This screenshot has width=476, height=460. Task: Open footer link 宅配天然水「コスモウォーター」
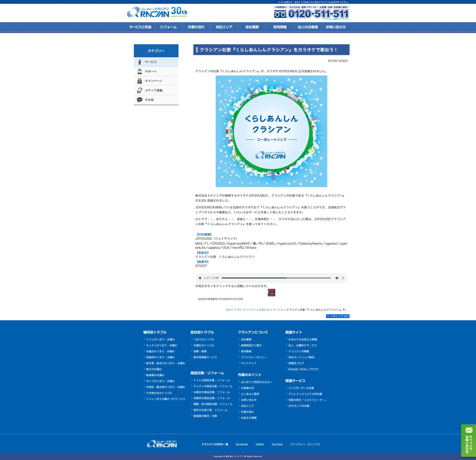tap(307, 400)
